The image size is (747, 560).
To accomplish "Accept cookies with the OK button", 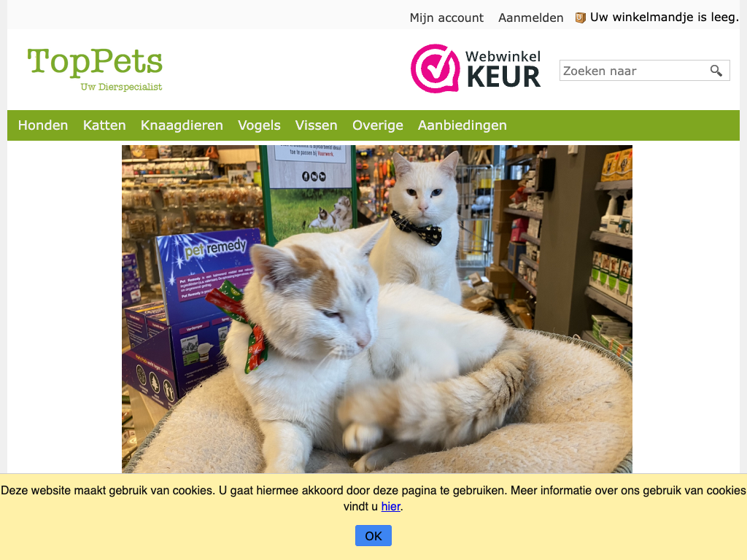I will click(373, 536).
